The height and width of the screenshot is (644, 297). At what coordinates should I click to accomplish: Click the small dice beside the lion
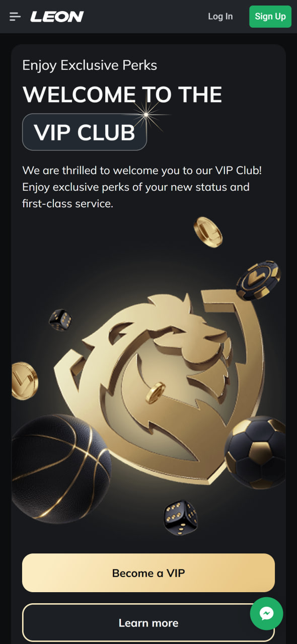click(60, 319)
